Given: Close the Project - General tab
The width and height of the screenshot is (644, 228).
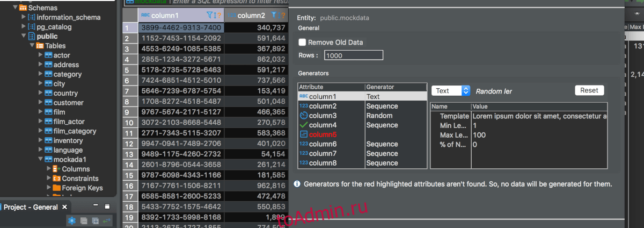Looking at the screenshot, I should click(x=65, y=207).
